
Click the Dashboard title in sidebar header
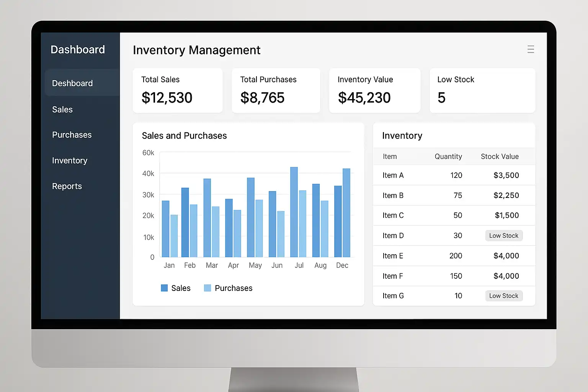click(x=78, y=50)
